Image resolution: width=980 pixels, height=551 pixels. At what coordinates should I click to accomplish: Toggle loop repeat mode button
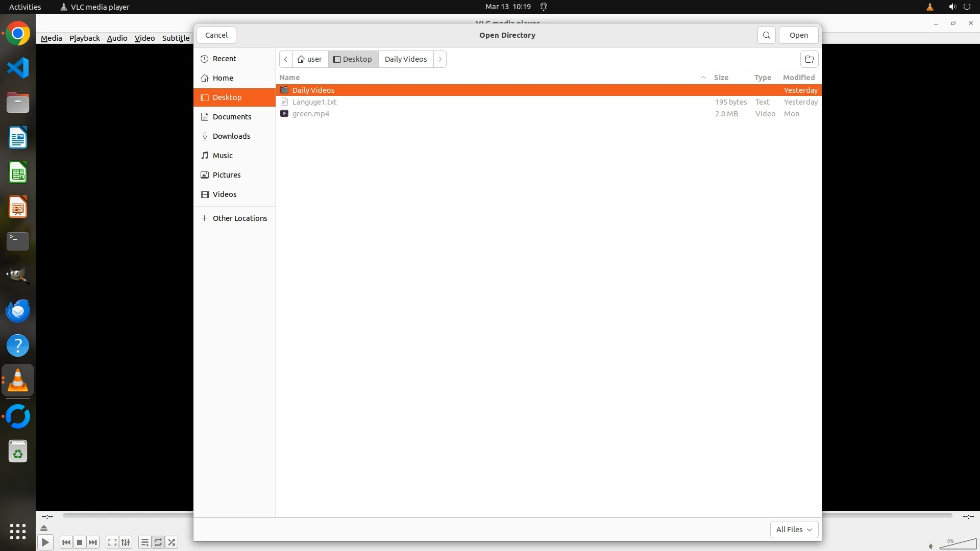coord(158,542)
